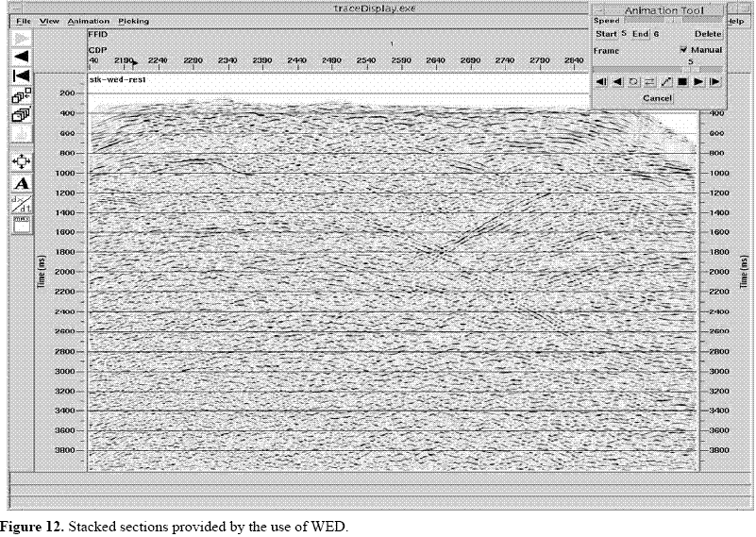Select the four-way pan arrows tool
Image resolution: width=756 pixels, height=537 pixels.
pyautogui.click(x=21, y=161)
